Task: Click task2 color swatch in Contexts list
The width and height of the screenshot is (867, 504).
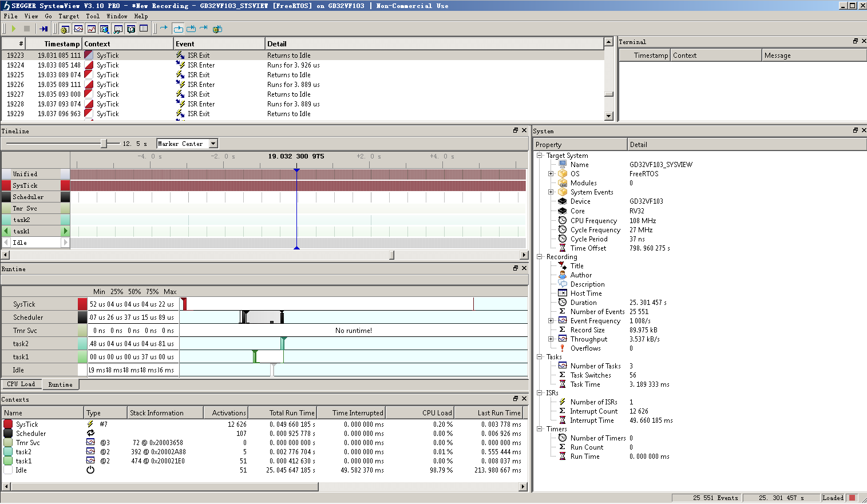Action: 8,451
